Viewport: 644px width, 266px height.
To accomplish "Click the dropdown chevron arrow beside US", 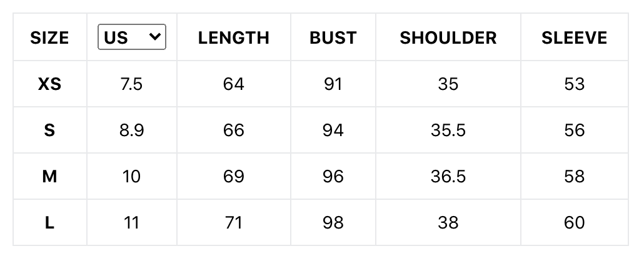I will click(155, 36).
